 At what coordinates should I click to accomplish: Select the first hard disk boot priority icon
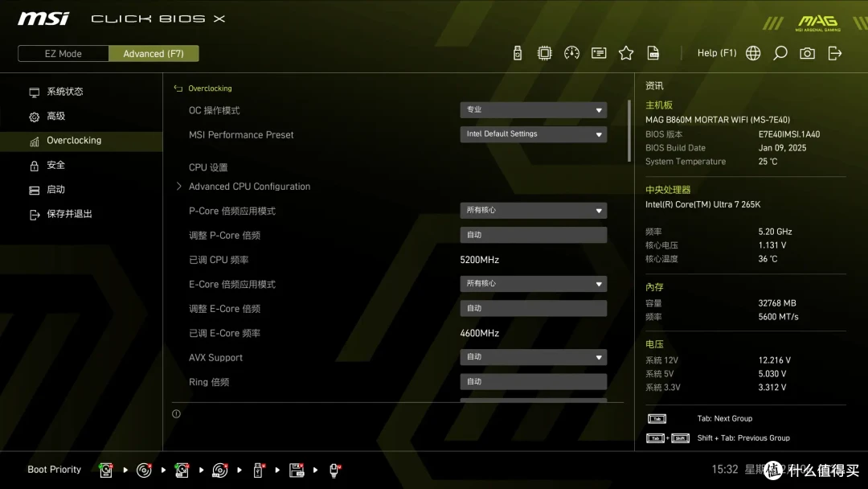coord(106,471)
